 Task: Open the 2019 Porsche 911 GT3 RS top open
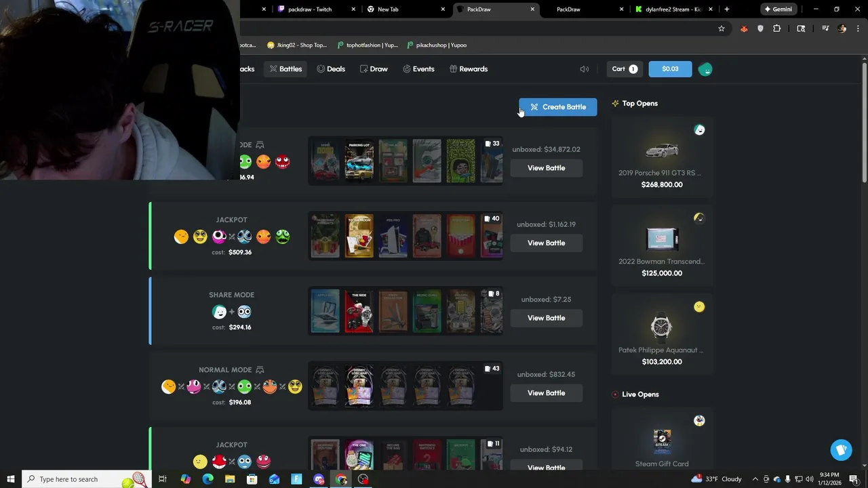pyautogui.click(x=662, y=157)
